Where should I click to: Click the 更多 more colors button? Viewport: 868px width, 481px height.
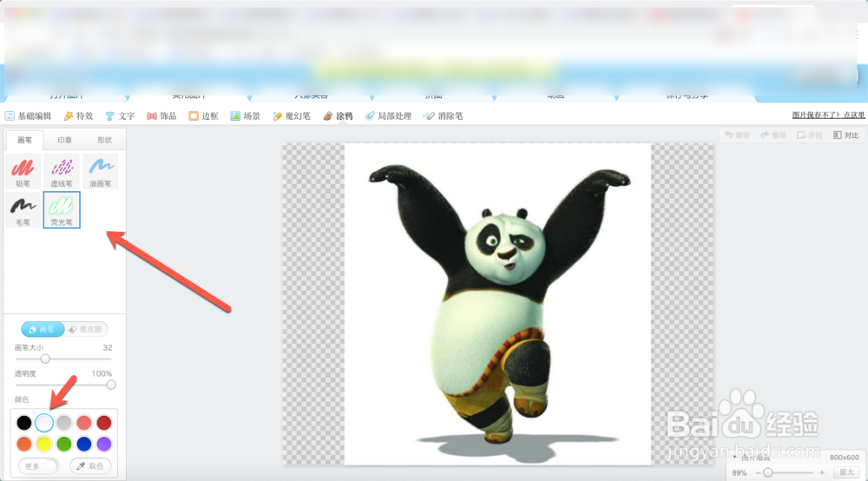(x=37, y=466)
